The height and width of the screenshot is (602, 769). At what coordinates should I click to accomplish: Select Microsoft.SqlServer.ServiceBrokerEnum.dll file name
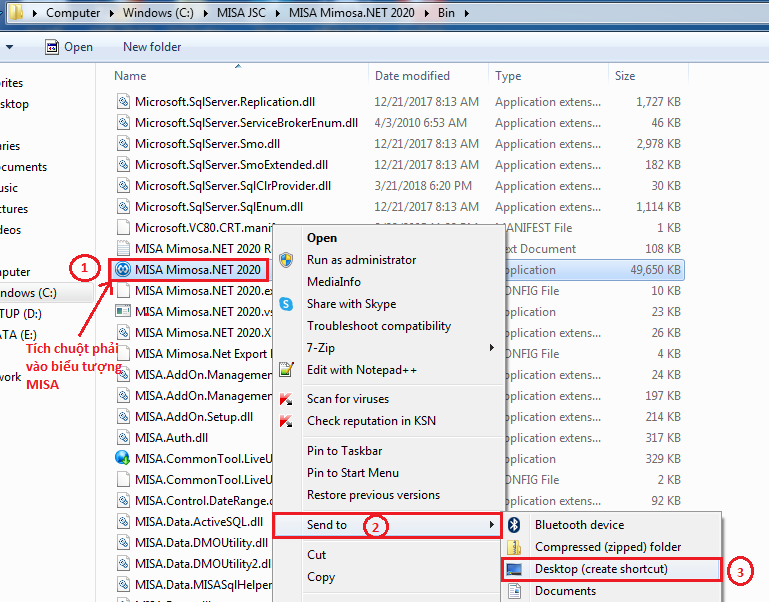pyautogui.click(x=246, y=123)
